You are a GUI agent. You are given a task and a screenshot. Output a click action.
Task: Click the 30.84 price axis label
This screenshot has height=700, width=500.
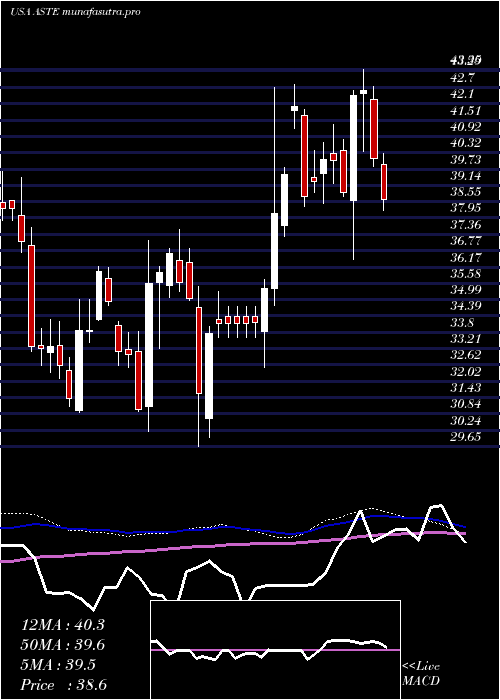point(464,404)
